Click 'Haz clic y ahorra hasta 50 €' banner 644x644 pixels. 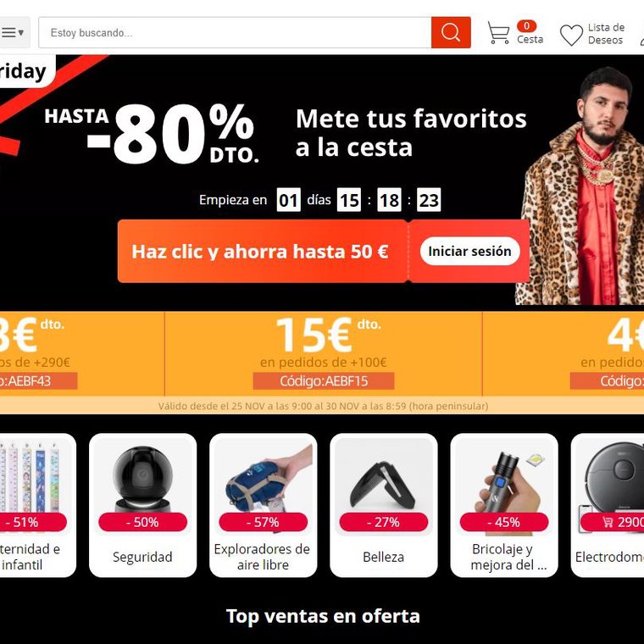click(x=262, y=252)
